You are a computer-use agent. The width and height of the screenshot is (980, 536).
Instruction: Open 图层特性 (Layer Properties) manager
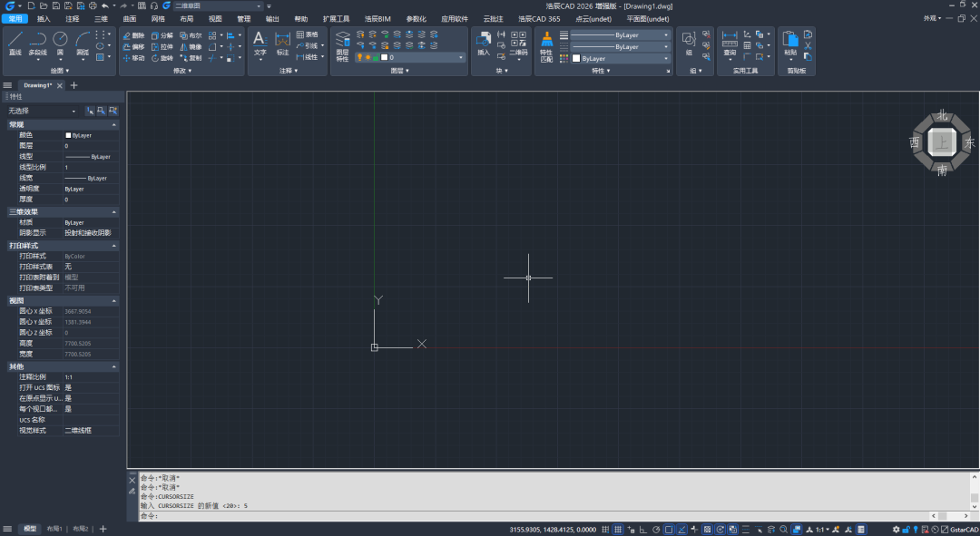click(x=342, y=45)
